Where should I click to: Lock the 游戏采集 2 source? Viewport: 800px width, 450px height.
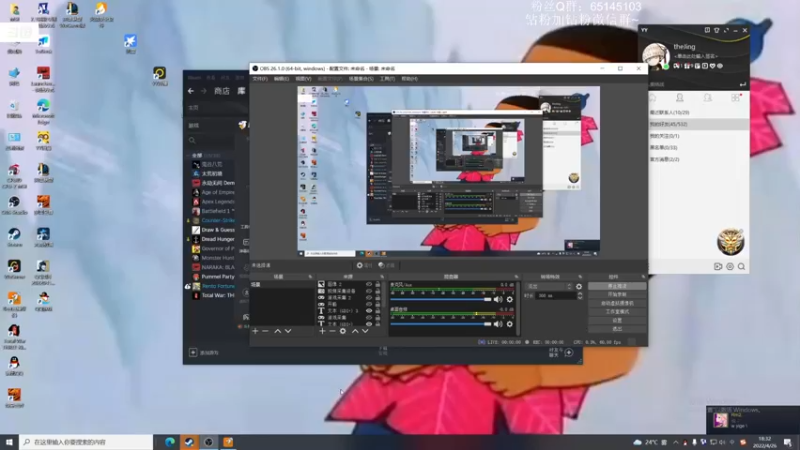[378, 298]
